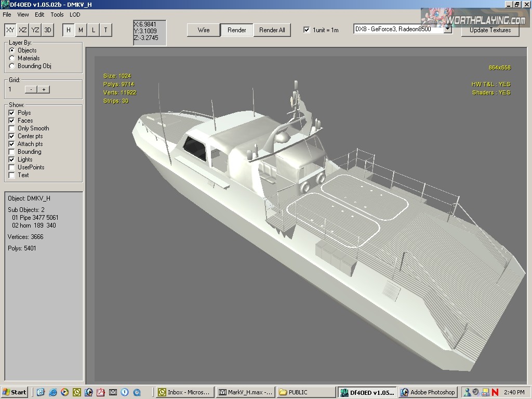Enable the Only Smooth checkbox
This screenshot has width=532, height=399.
coord(12,128)
